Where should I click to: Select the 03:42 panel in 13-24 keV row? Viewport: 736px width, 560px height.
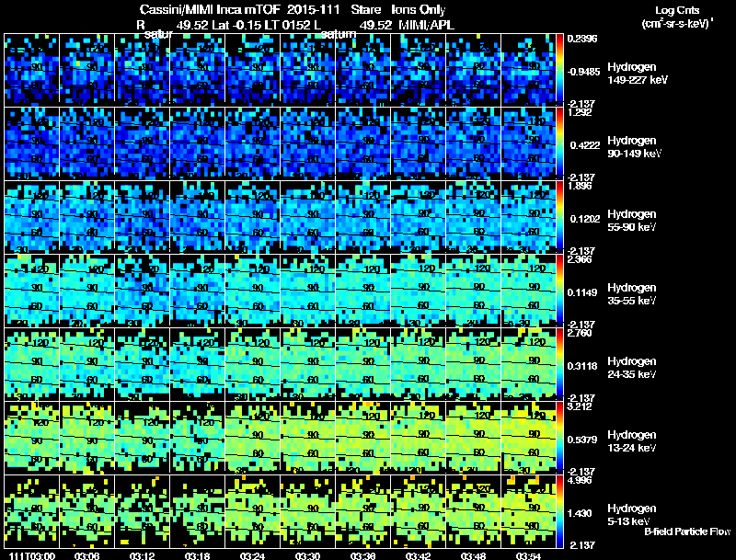[x=419, y=438]
